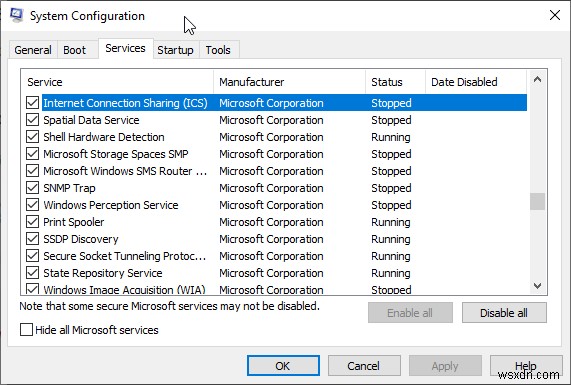Uncheck Shell Hardware Detection service

point(32,137)
